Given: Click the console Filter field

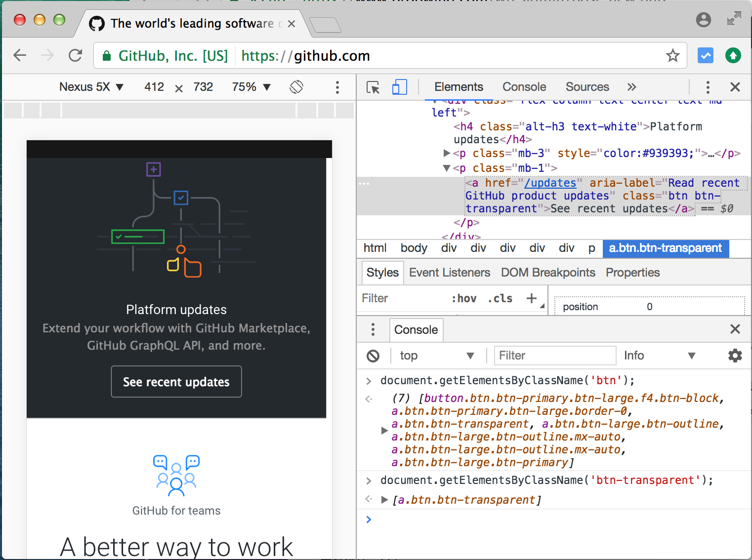Looking at the screenshot, I should (x=555, y=356).
